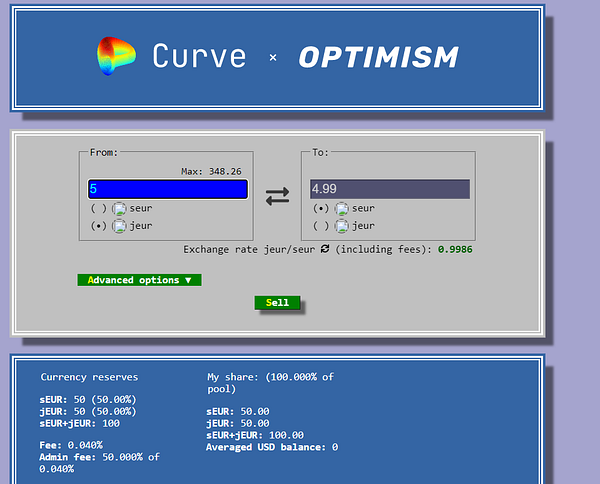Click the 'Exchange rate jeur/seur' label
The width and height of the screenshot is (600, 484).
pos(249,249)
